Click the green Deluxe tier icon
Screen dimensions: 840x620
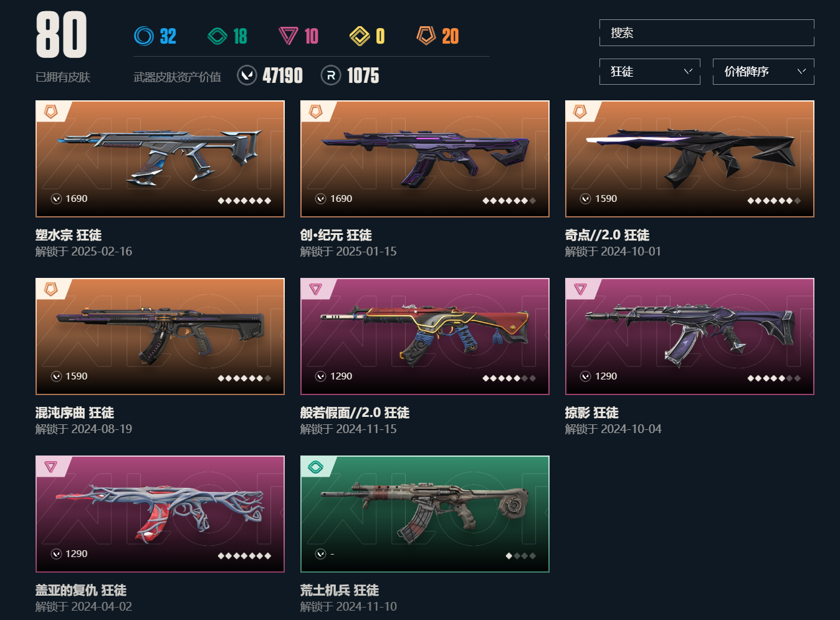[x=217, y=36]
